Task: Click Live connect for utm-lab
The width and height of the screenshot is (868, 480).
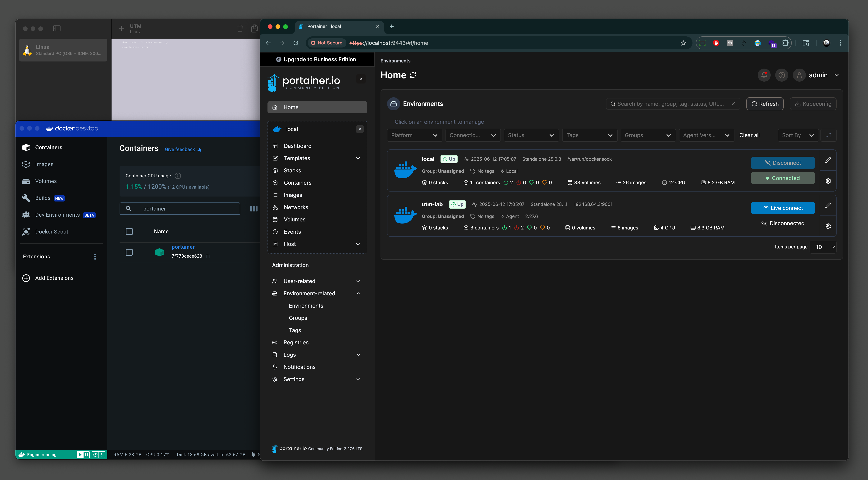Action: click(783, 208)
